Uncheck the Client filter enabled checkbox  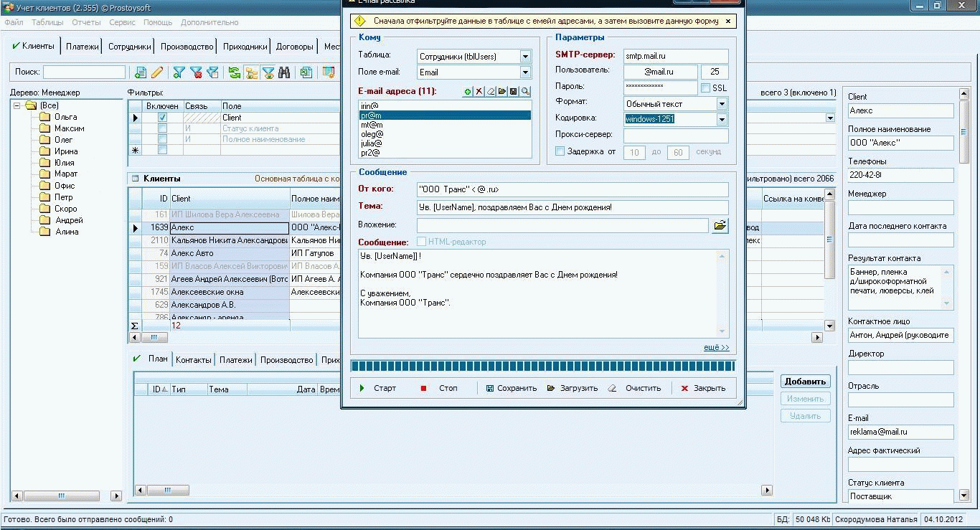(x=162, y=117)
